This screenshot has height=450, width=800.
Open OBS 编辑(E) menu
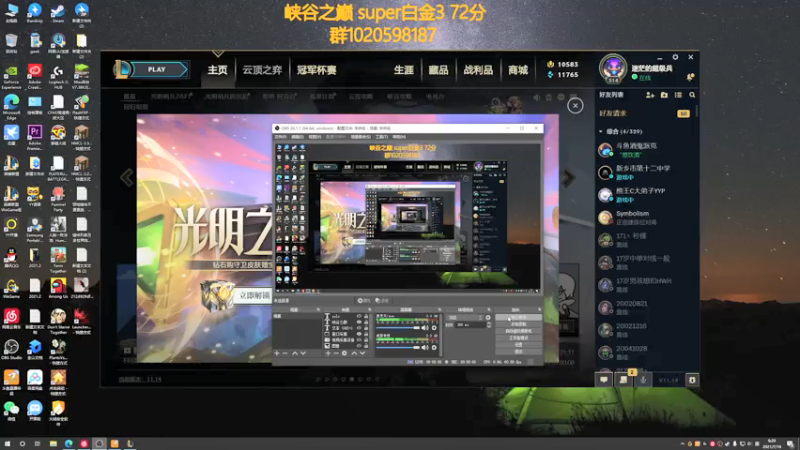297,137
